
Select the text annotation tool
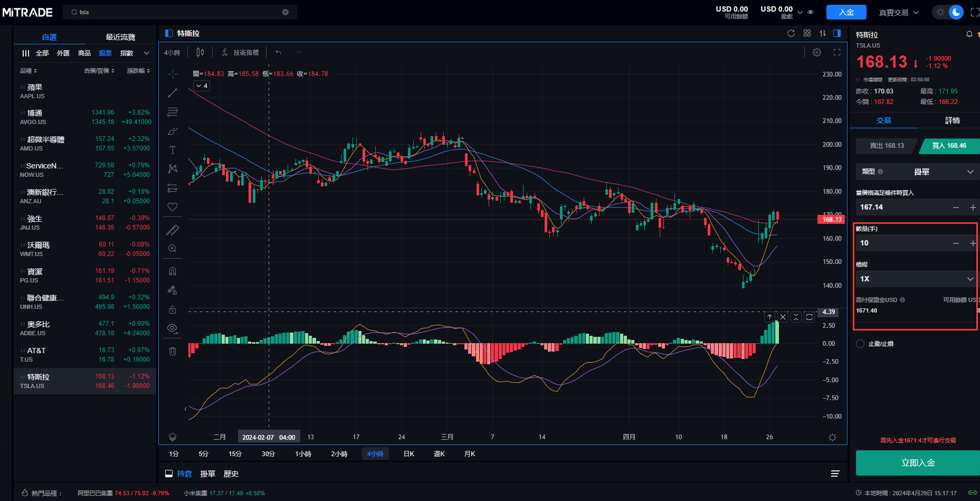tap(173, 150)
